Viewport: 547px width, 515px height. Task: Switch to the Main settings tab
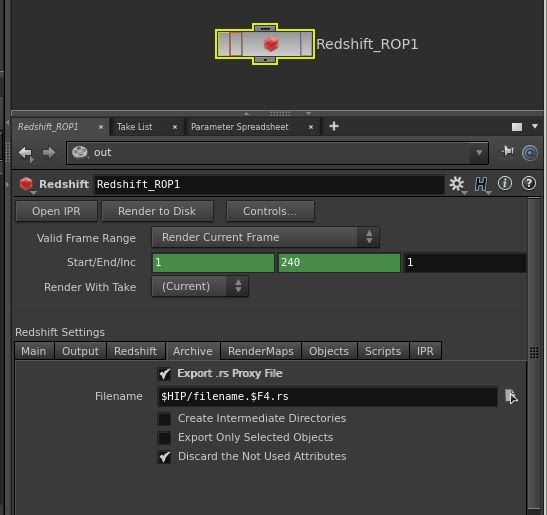point(34,351)
